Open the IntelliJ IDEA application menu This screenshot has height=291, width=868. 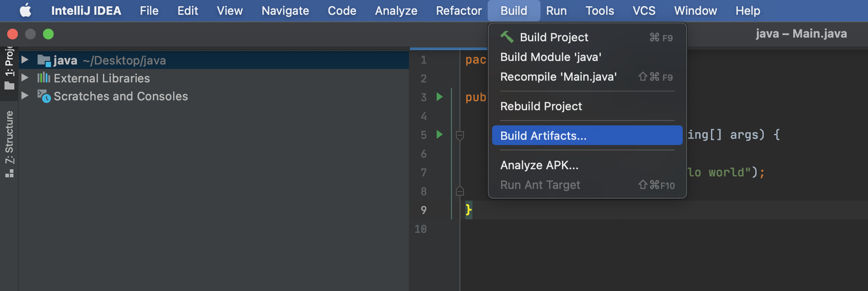coord(86,10)
